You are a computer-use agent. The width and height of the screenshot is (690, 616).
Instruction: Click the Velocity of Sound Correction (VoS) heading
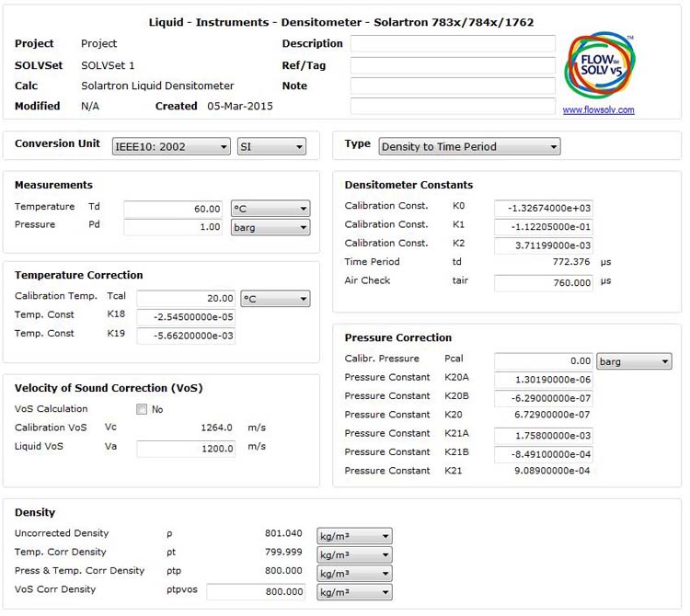109,388
